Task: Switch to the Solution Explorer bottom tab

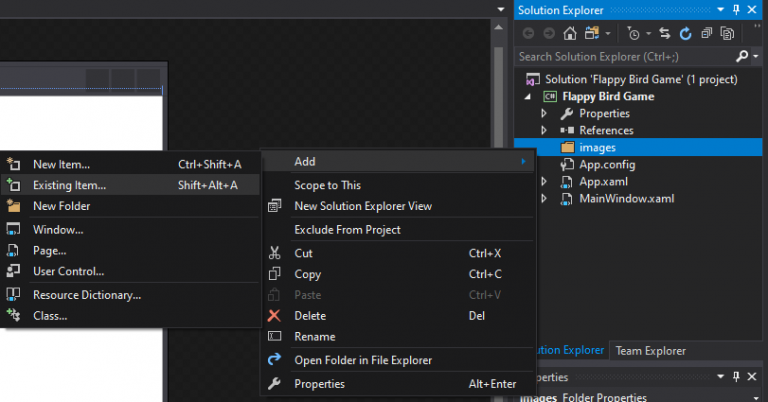Action: click(x=571, y=350)
